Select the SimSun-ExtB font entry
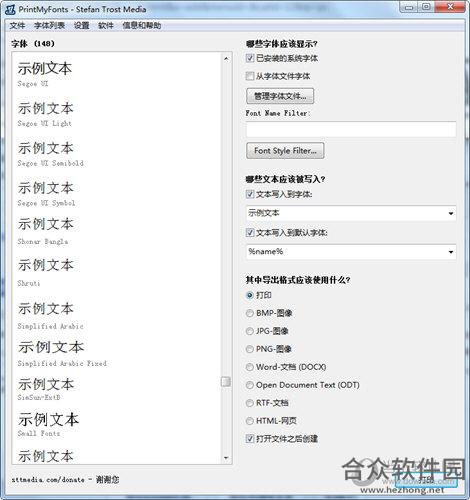Viewport: 470px width, 500px height. [x=46, y=389]
